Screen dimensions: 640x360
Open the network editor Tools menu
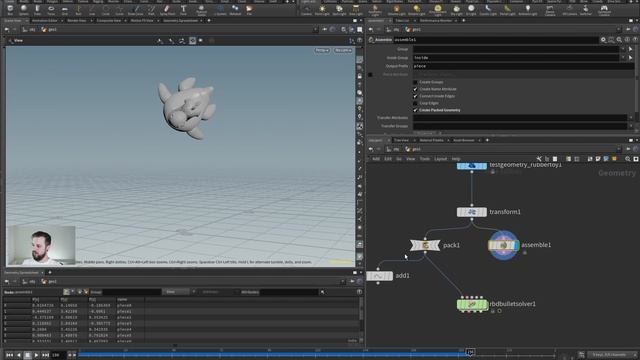coord(424,159)
